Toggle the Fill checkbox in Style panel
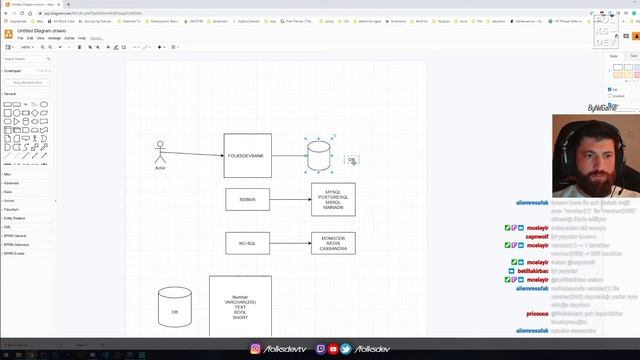Screen dimensions: 640x360 pos(610,89)
